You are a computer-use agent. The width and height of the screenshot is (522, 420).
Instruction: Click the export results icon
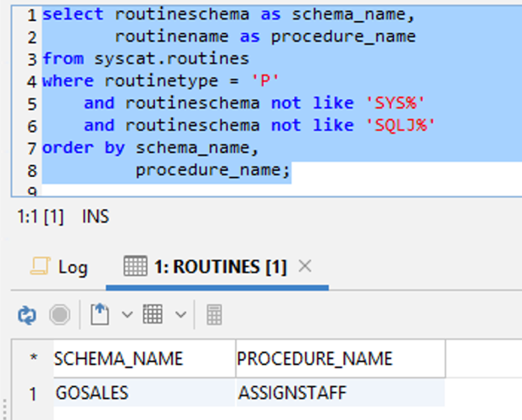point(100,315)
